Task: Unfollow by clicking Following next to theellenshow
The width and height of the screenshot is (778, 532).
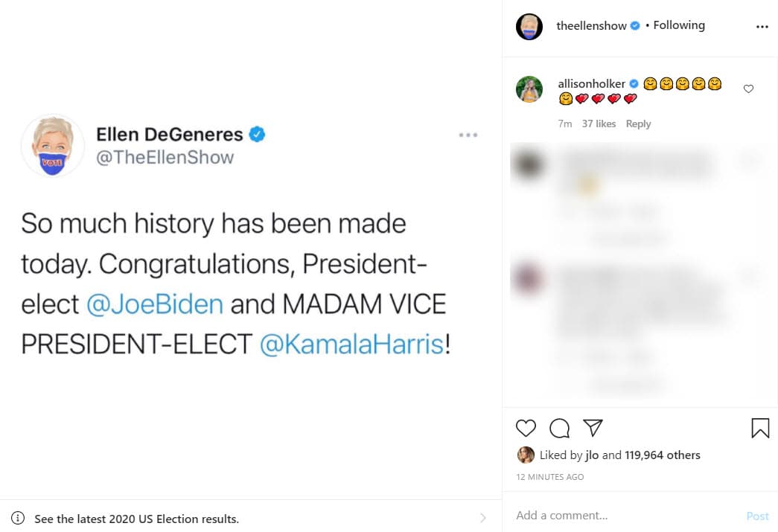Action: pyautogui.click(x=678, y=25)
